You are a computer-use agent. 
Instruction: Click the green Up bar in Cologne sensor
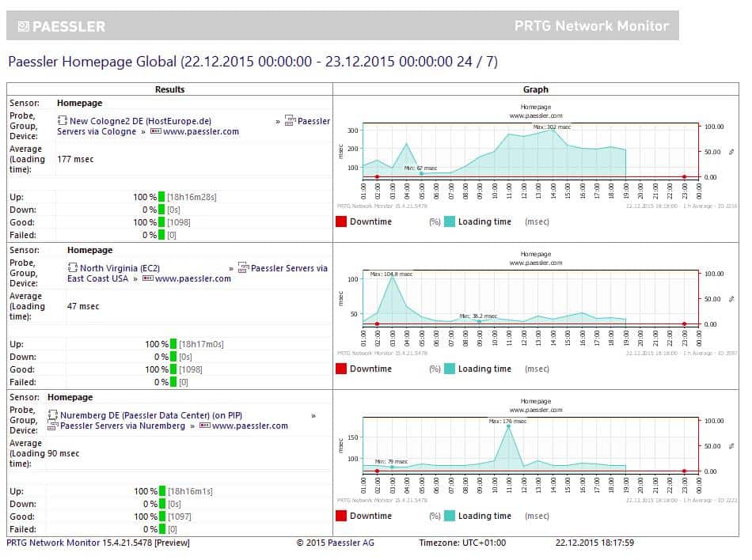tap(161, 197)
